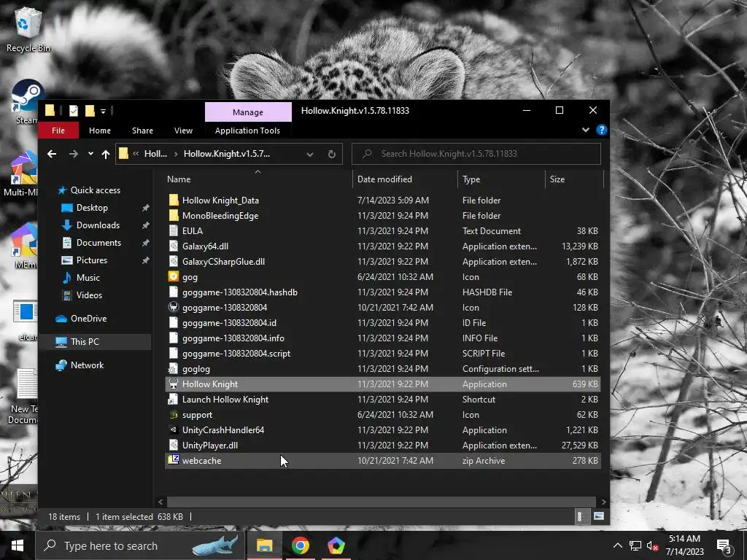Select the webcache zip archive icon

coord(174,461)
